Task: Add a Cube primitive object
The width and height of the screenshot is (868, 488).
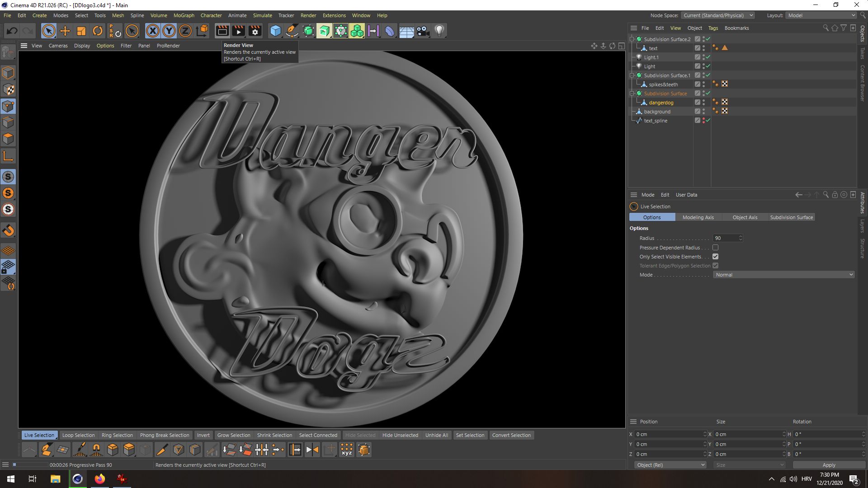Action: [x=275, y=31]
